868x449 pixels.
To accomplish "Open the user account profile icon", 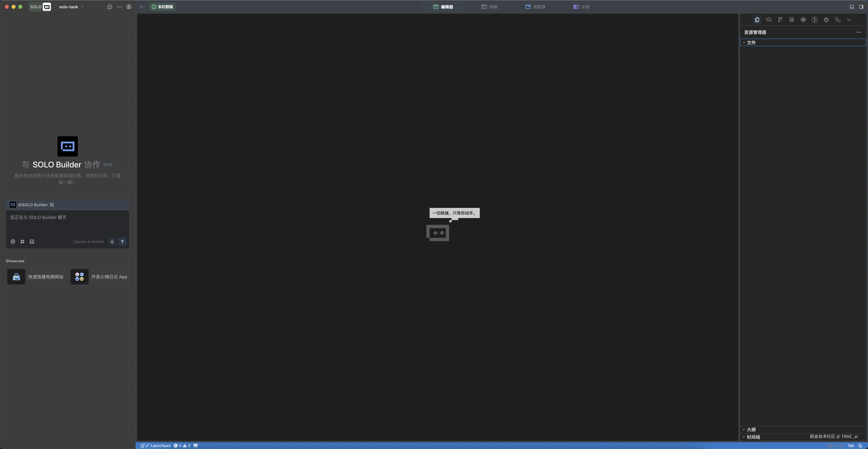I will point(129,7).
